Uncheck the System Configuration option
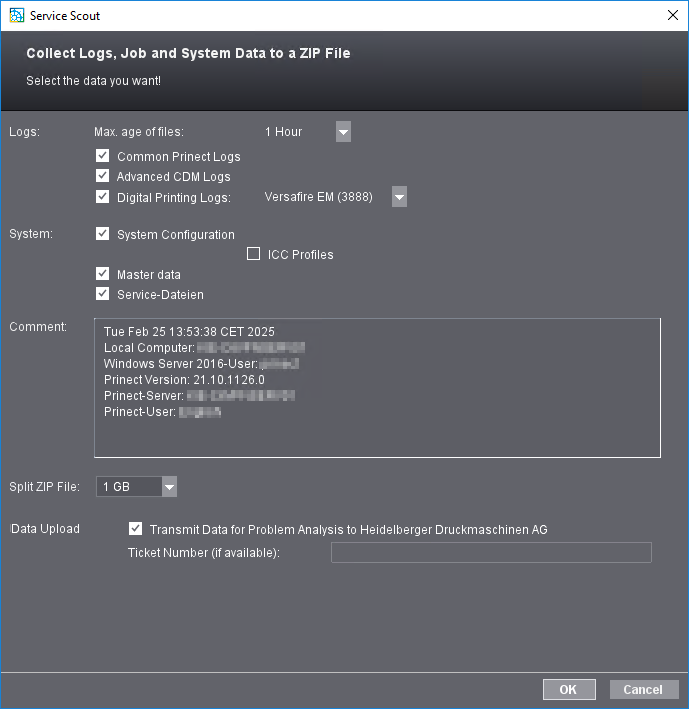This screenshot has width=689, height=709. 102,234
